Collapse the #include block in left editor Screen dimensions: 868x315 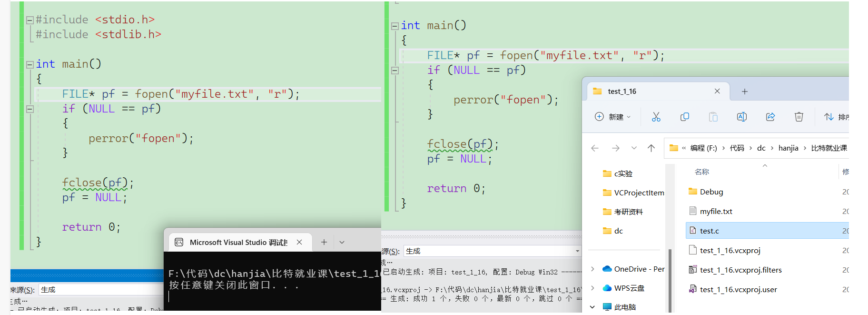(x=30, y=20)
